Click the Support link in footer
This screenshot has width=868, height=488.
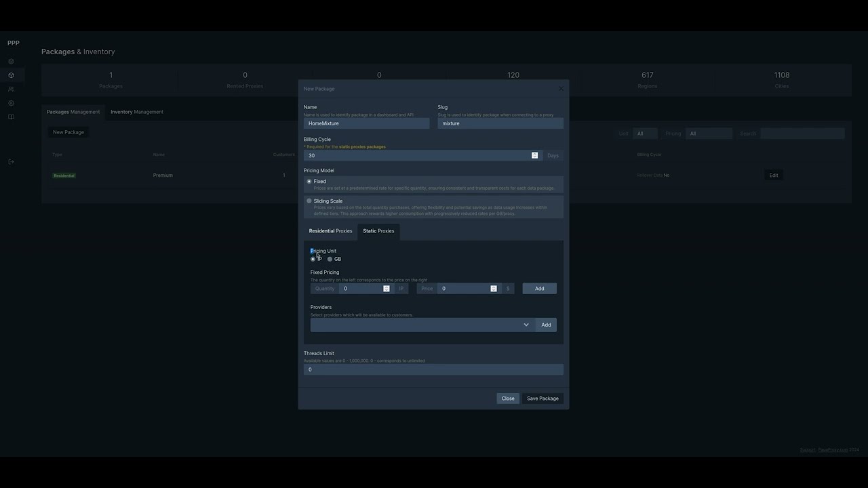808,450
